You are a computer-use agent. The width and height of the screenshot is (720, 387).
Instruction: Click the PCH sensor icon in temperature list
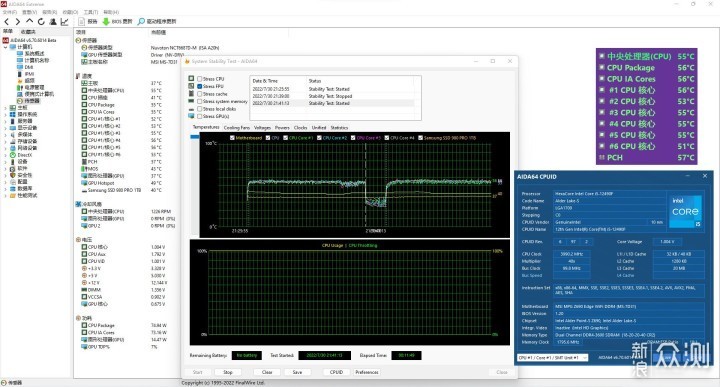coord(84,162)
